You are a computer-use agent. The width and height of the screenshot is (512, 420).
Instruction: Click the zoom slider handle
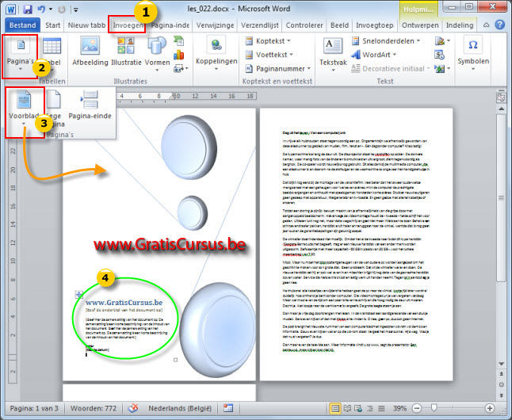coord(434,407)
